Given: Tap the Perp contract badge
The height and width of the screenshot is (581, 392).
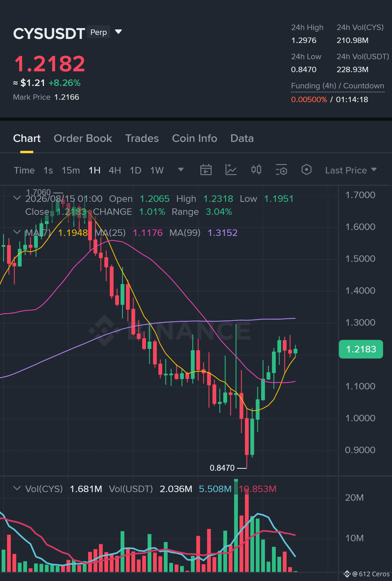Looking at the screenshot, I should pos(98,32).
